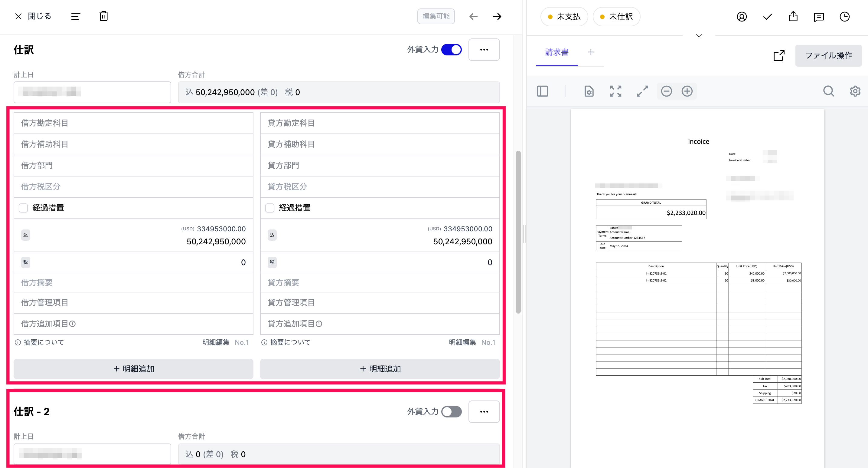Click the 未支払 status pill
Viewport: 868px width, 468px height.
pos(564,17)
